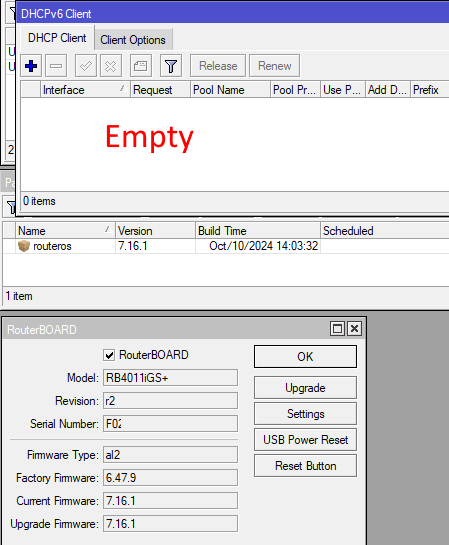Click Factory Firmware field 6.47.9
Screen dimensions: 449x545
pyautogui.click(x=170, y=478)
